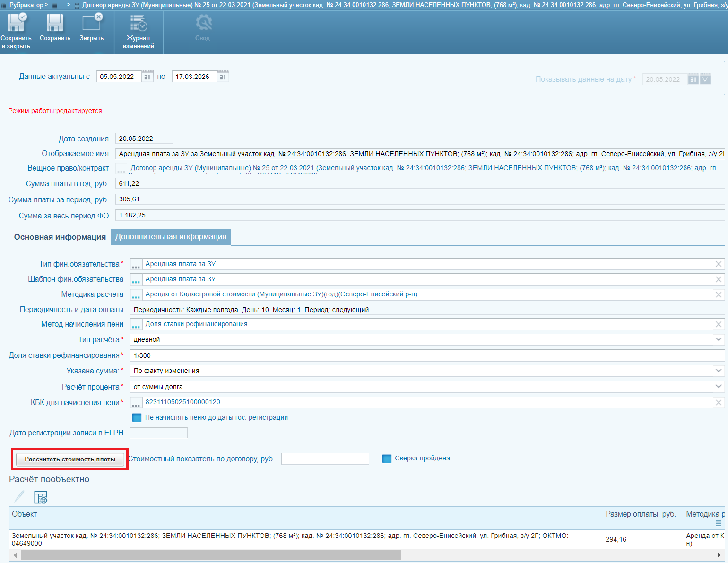Viewport: 728px width, 563px height.
Task: Open KBK 82311105025100000120 link
Action: click(183, 402)
